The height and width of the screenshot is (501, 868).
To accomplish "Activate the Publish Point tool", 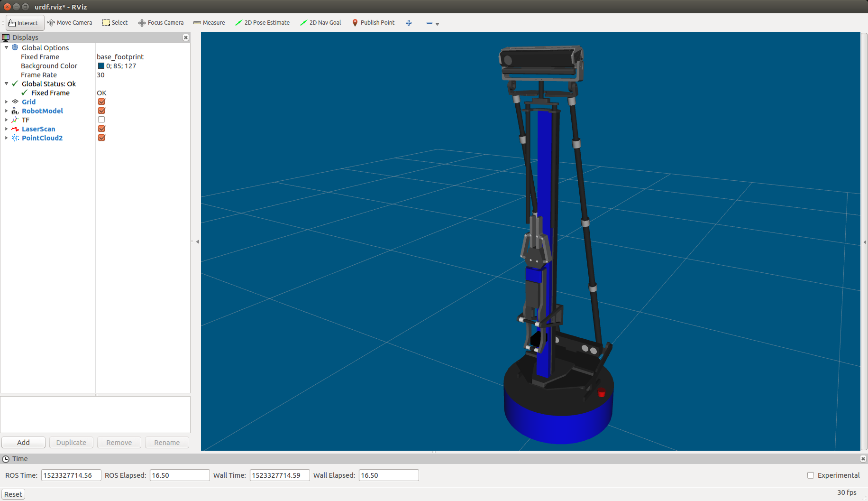I will pyautogui.click(x=373, y=23).
